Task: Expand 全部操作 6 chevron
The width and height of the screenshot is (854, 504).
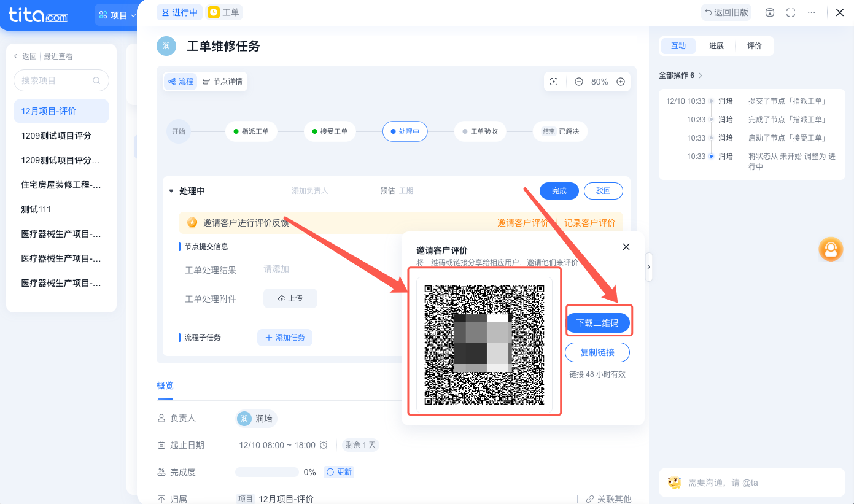Action: point(700,76)
